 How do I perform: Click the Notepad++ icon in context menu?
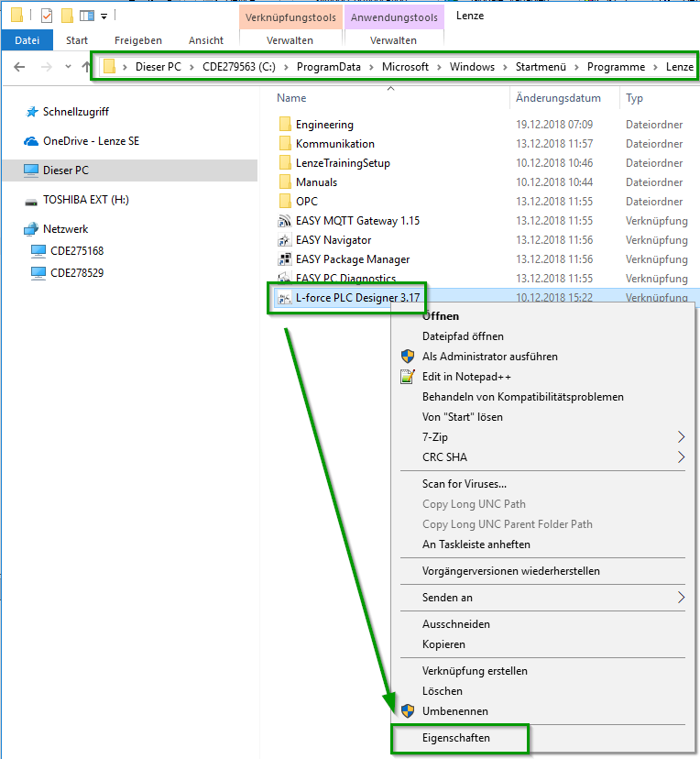tap(408, 377)
